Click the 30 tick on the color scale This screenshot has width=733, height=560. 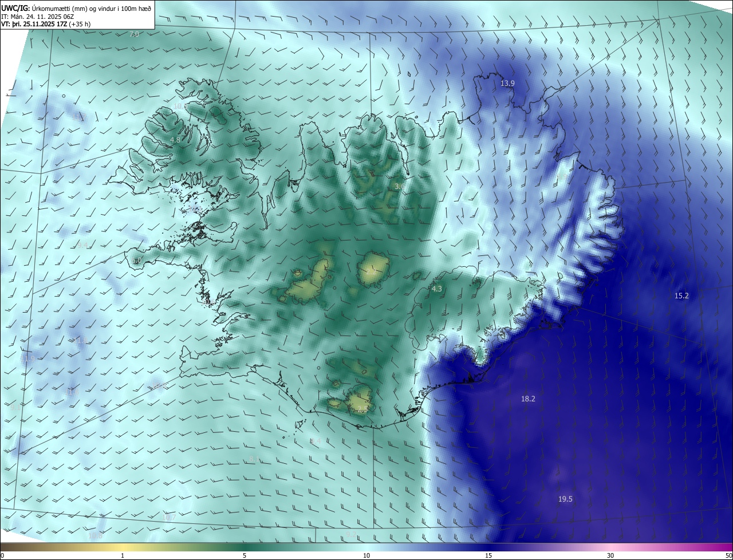(x=610, y=555)
